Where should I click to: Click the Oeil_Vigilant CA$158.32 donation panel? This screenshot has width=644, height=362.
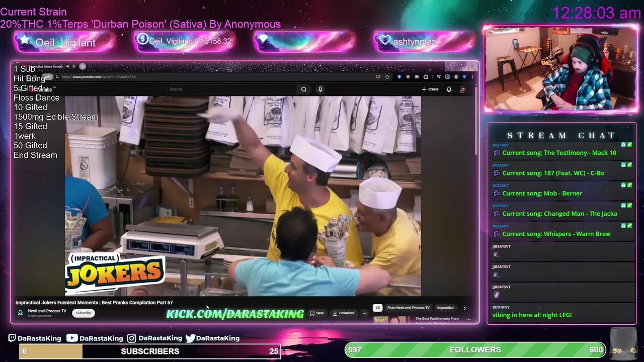(185, 41)
